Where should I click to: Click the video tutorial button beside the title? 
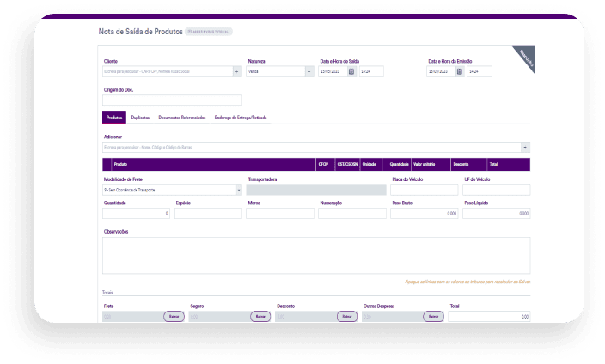click(x=208, y=32)
